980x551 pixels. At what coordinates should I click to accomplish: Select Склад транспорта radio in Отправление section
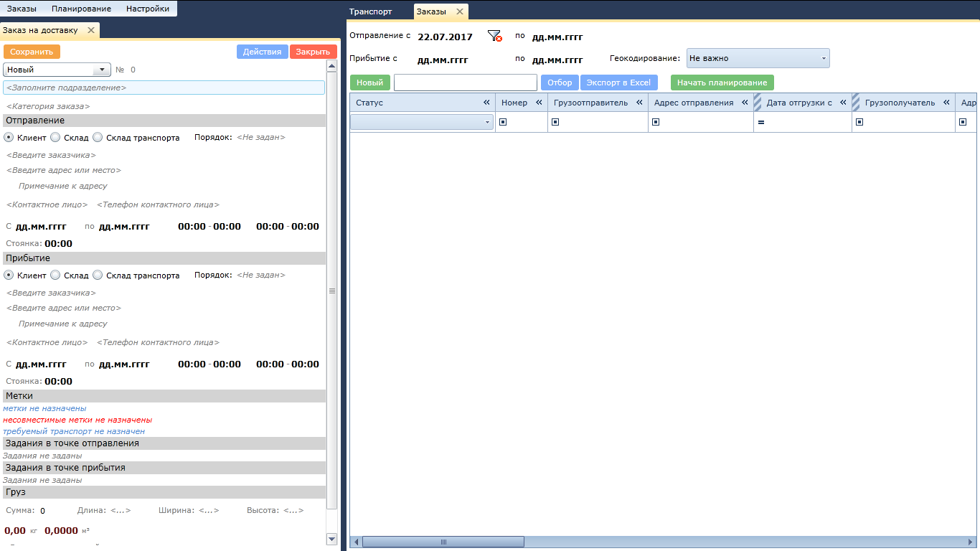98,137
